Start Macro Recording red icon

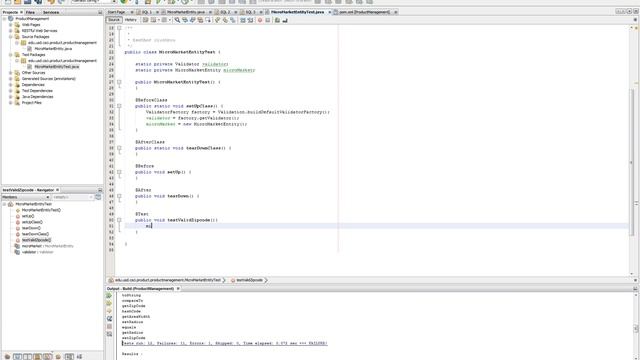tap(260, 20)
